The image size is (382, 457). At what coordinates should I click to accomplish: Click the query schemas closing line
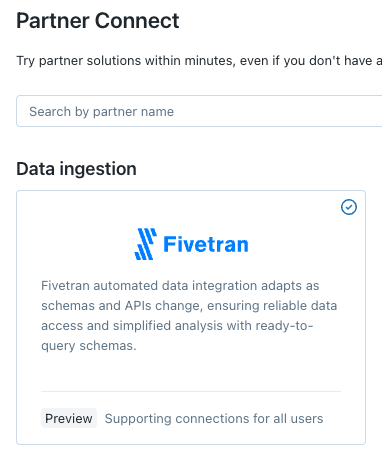pos(89,346)
